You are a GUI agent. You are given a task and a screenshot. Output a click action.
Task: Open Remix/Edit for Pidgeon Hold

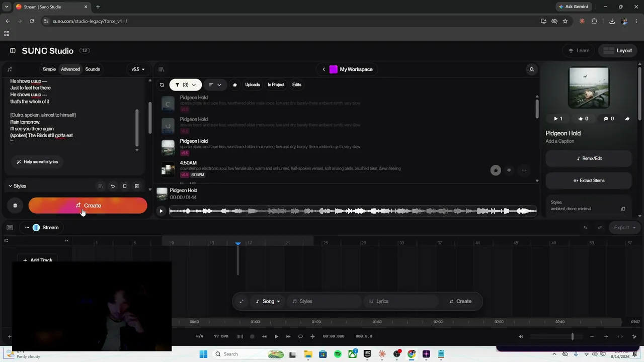589,158
